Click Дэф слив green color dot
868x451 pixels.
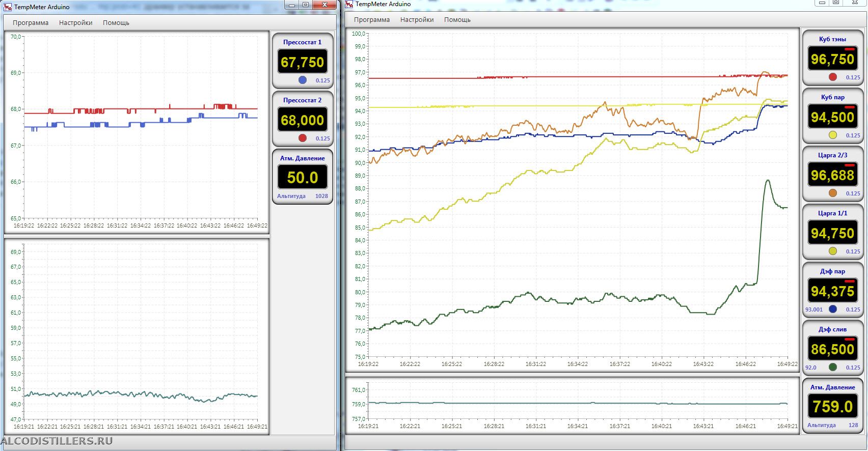(833, 367)
